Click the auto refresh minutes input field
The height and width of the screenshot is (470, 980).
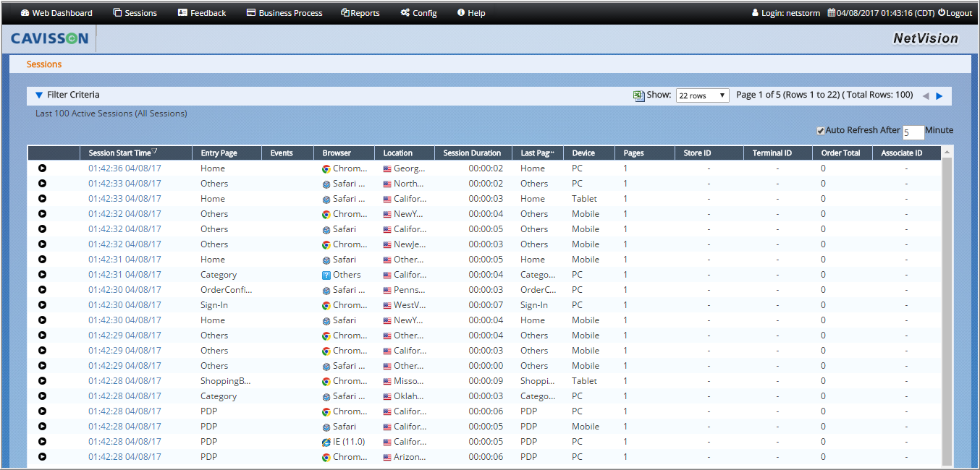[x=913, y=133]
